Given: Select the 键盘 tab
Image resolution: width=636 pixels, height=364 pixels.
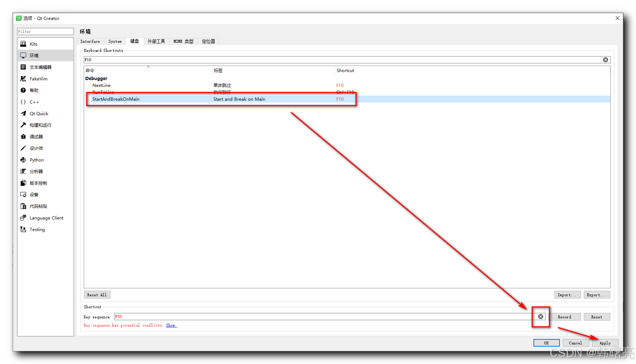Looking at the screenshot, I should tap(135, 41).
